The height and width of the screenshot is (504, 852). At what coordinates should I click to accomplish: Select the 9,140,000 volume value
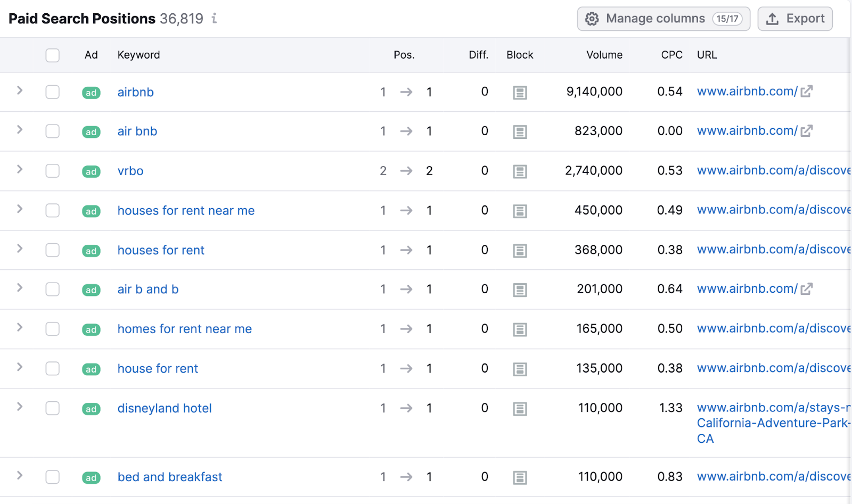[594, 92]
